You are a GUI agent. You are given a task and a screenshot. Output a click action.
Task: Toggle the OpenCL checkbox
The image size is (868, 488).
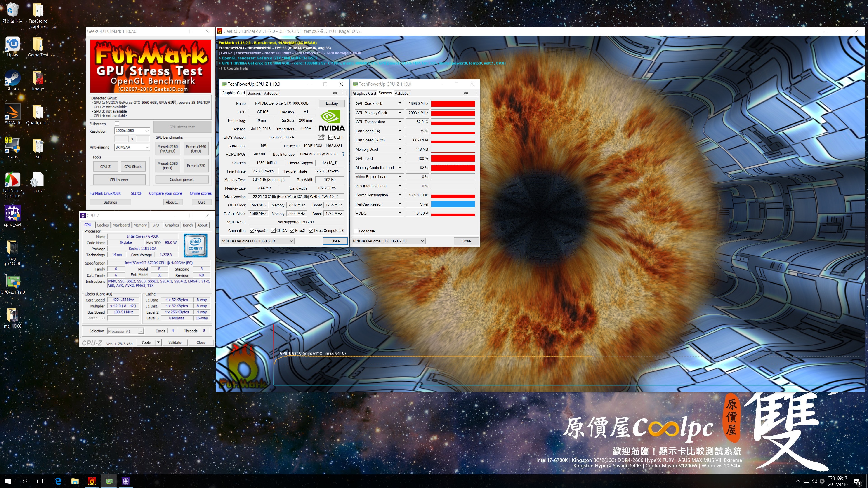tap(252, 231)
